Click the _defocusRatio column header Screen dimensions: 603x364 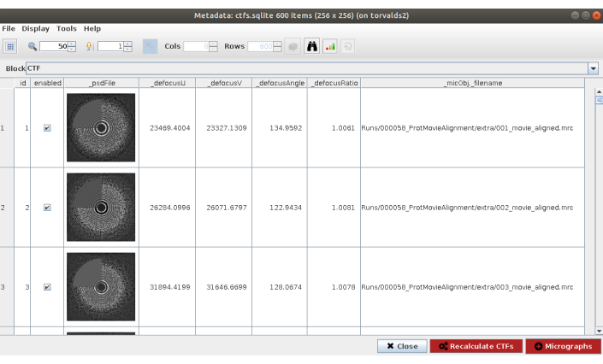click(334, 83)
